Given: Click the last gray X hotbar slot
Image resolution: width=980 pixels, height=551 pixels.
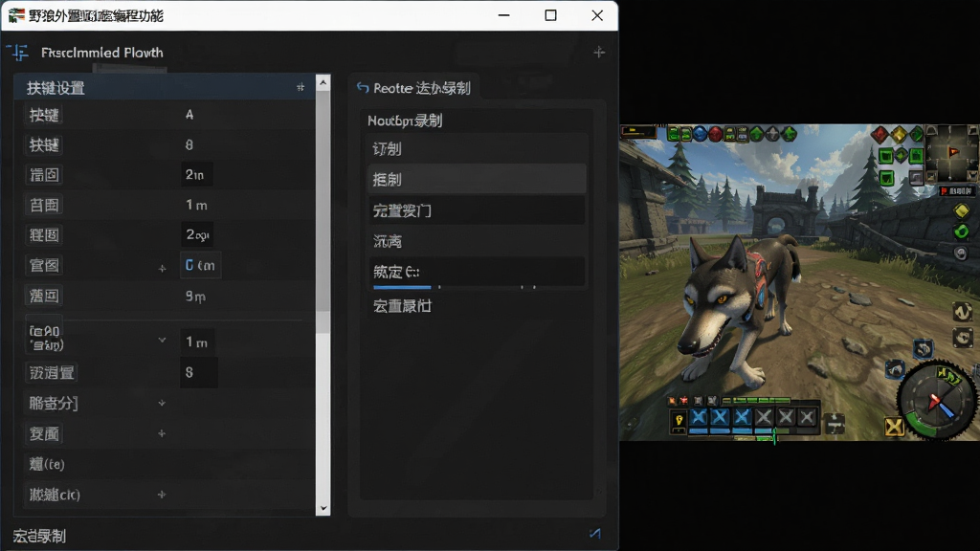Looking at the screenshot, I should [x=807, y=417].
